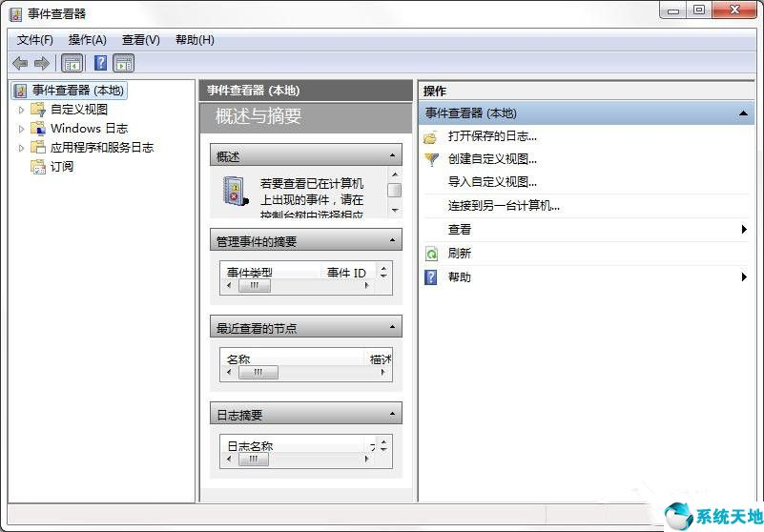Click the Windows 日志 folder icon
The height and width of the screenshot is (532, 764).
click(x=38, y=128)
